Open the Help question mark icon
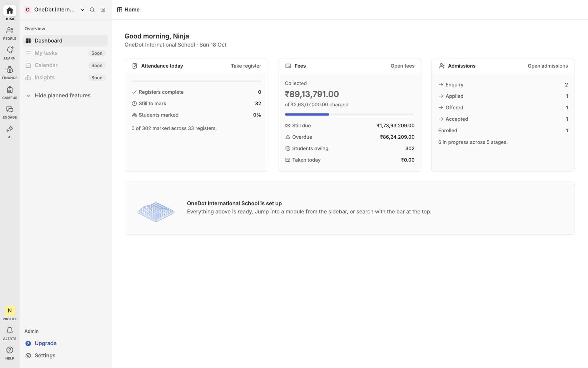This screenshot has height=368, width=588. (10, 353)
